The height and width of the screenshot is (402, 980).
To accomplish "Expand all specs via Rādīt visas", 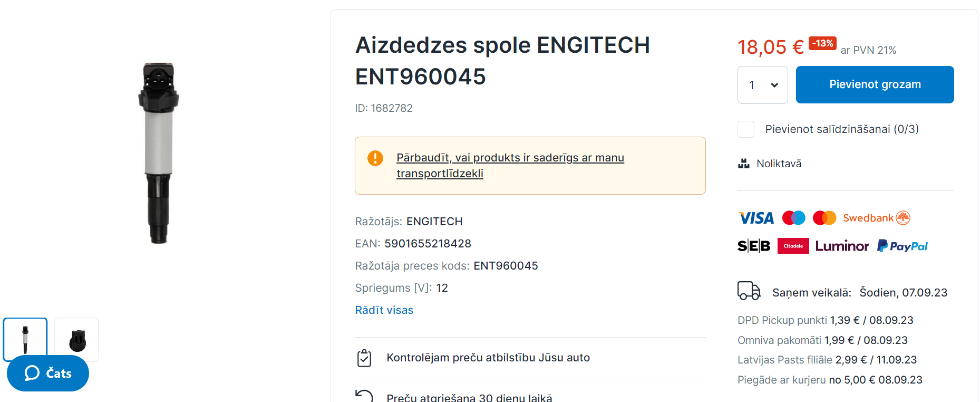I will pos(384,310).
